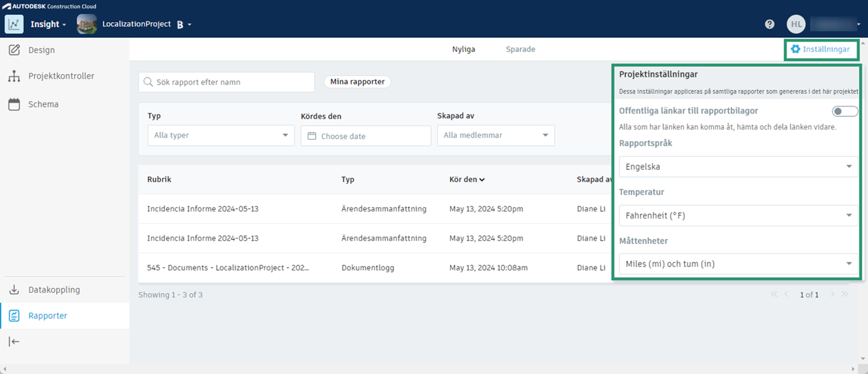
Task: Open the Alla medlemmar dropdown
Action: click(x=496, y=135)
